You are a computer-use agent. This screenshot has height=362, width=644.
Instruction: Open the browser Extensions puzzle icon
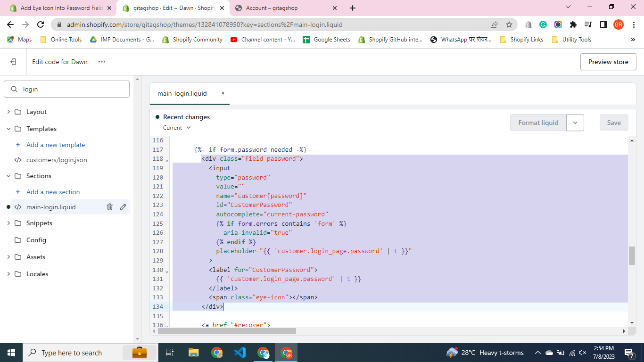click(x=573, y=25)
